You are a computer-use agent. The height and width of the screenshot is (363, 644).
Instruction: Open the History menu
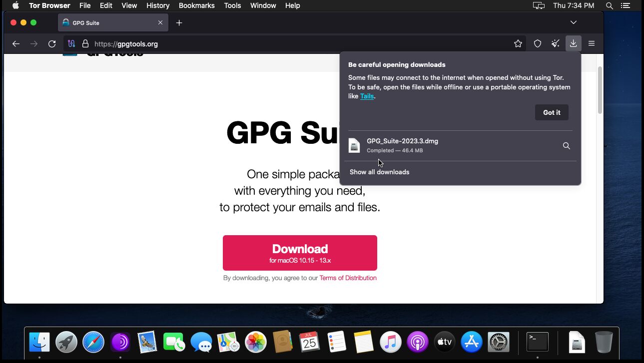(x=158, y=5)
